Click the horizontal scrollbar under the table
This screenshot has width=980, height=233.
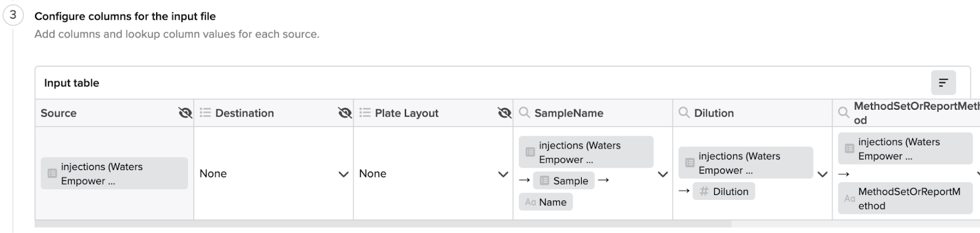tap(383, 224)
